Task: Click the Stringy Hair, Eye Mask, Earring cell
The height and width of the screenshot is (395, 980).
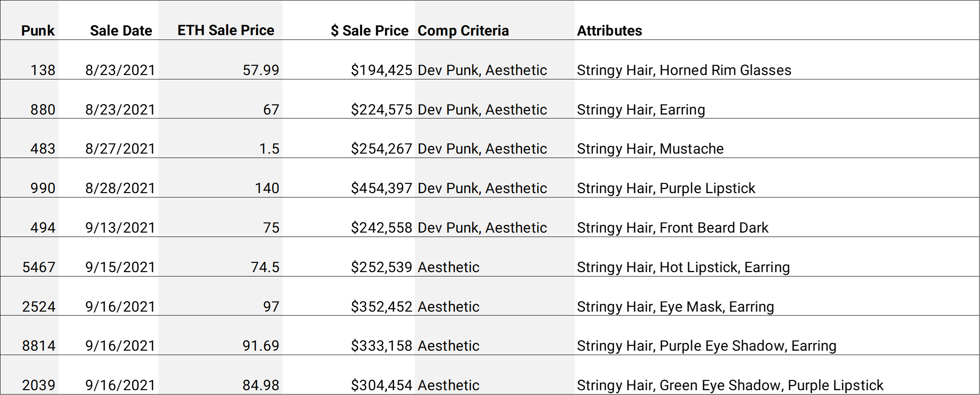Action: [777, 296]
